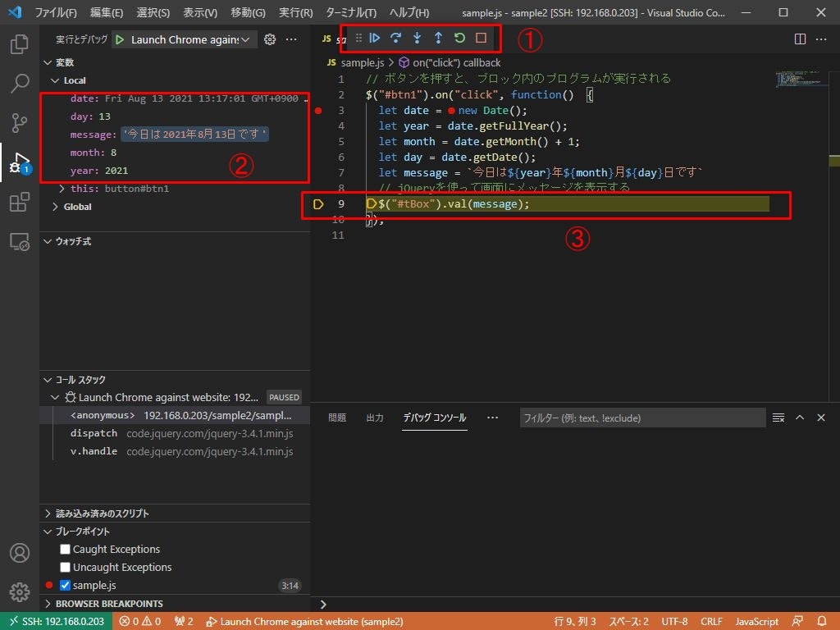Open the Remote Explorer view
Image resolution: width=840 pixels, height=630 pixels.
click(20, 242)
